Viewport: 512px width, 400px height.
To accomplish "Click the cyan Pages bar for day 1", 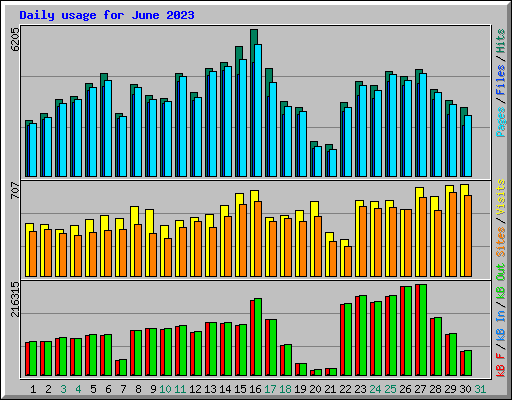I will [x=33, y=150].
